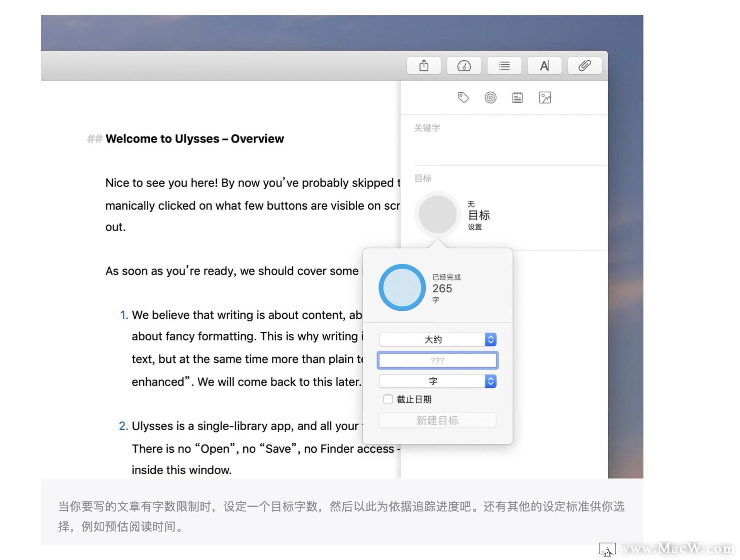The height and width of the screenshot is (560, 740).
Task: Enable the 截止日期 checkbox
Action: (388, 399)
